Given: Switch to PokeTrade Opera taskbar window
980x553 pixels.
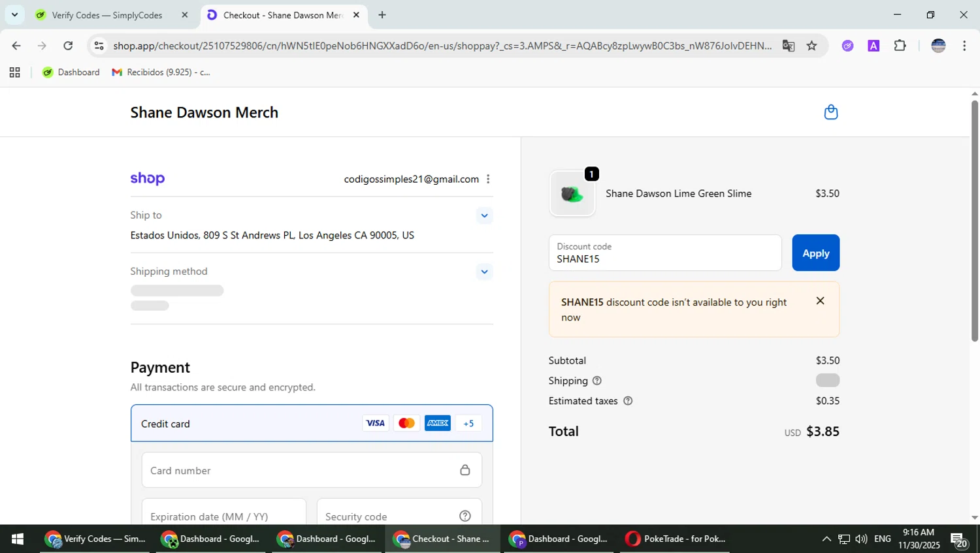Looking at the screenshot, I should (676, 539).
